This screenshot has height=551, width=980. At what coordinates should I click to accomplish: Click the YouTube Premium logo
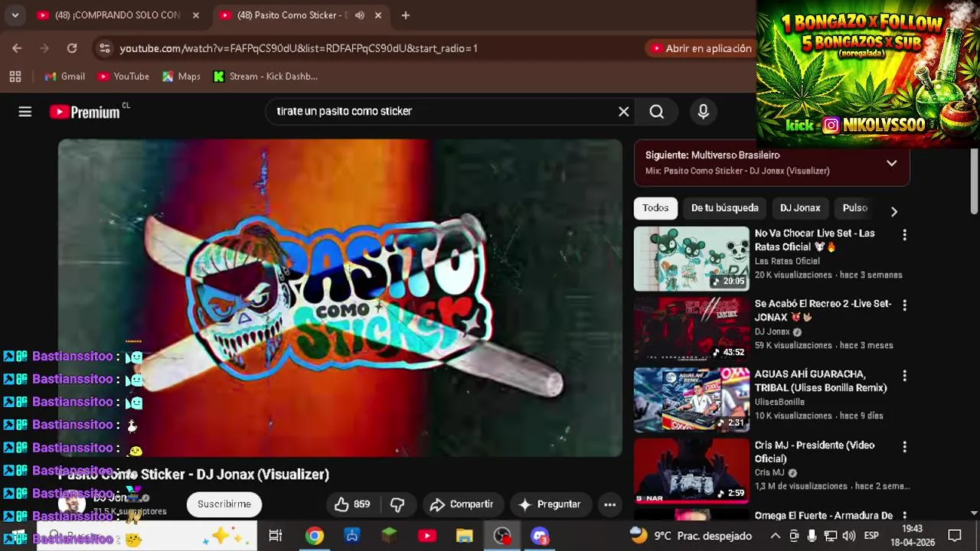point(85,112)
